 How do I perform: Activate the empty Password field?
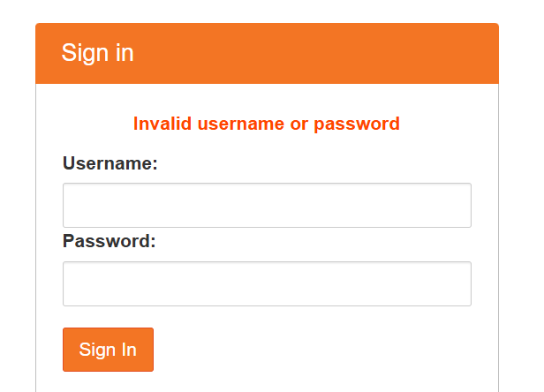pos(267,283)
